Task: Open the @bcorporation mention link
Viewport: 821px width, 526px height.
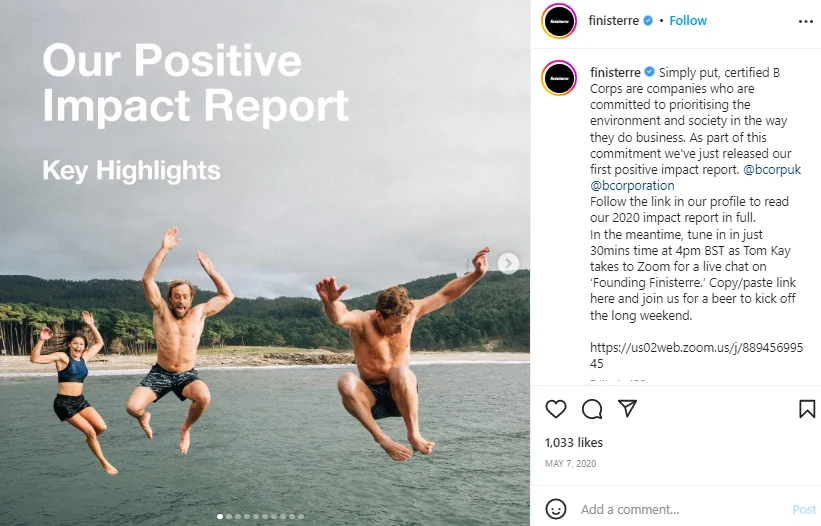Action: pyautogui.click(x=632, y=185)
